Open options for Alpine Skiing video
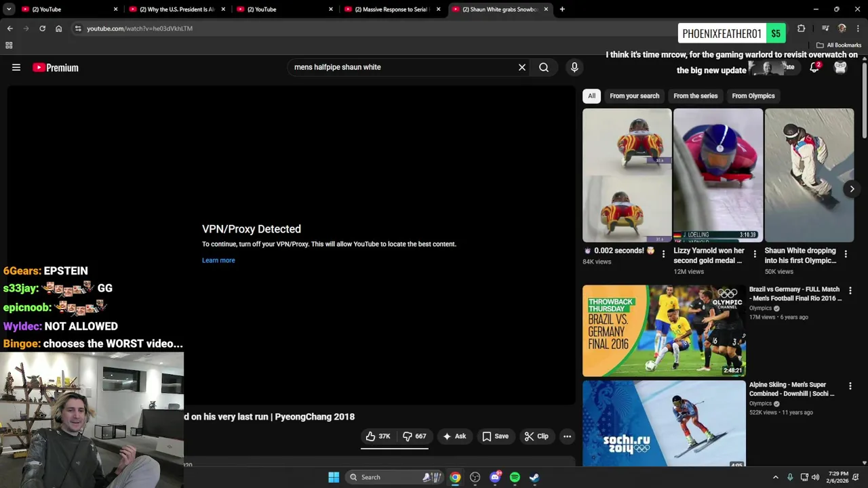Viewport: 868px width, 488px height. tap(850, 386)
